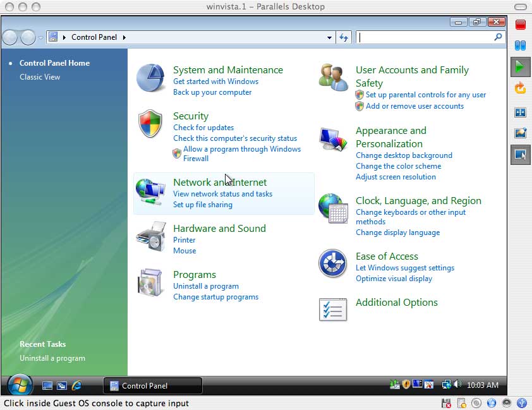Click the Printer link under Hardware
The height and width of the screenshot is (410, 532).
point(184,240)
